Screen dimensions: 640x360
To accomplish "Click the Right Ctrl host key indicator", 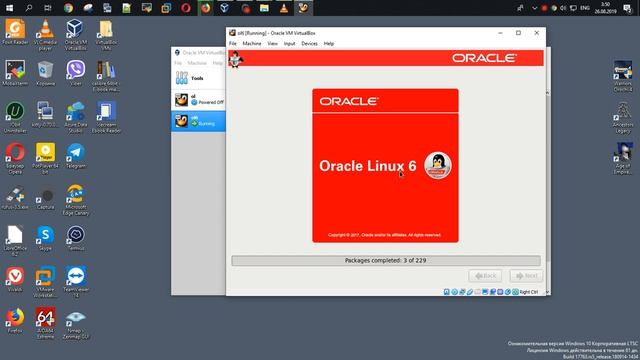I will click(529, 292).
